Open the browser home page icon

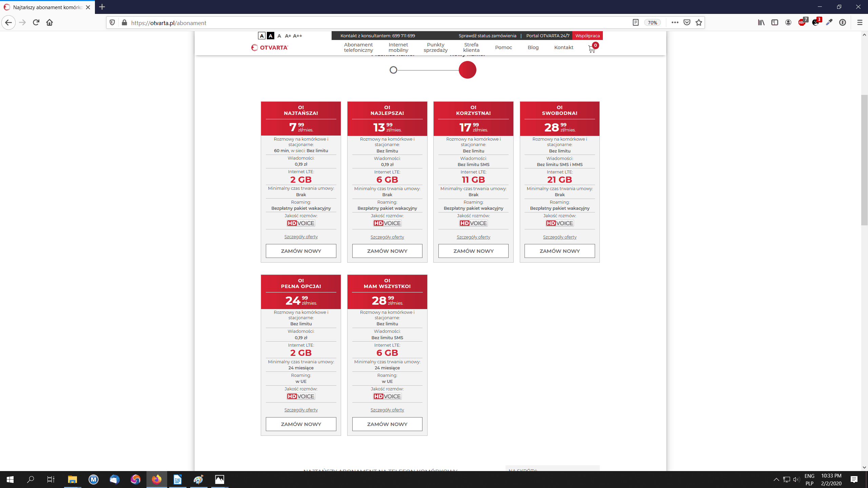[50, 23]
